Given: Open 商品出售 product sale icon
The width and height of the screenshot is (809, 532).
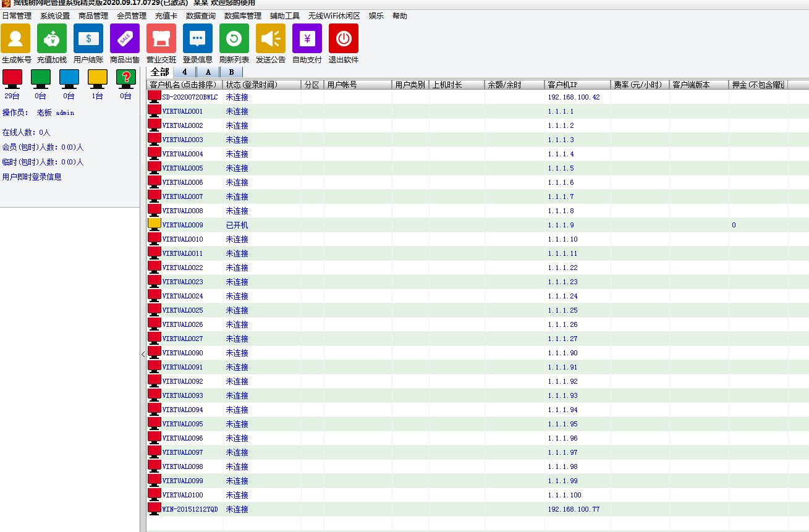Looking at the screenshot, I should pyautogui.click(x=125, y=39).
